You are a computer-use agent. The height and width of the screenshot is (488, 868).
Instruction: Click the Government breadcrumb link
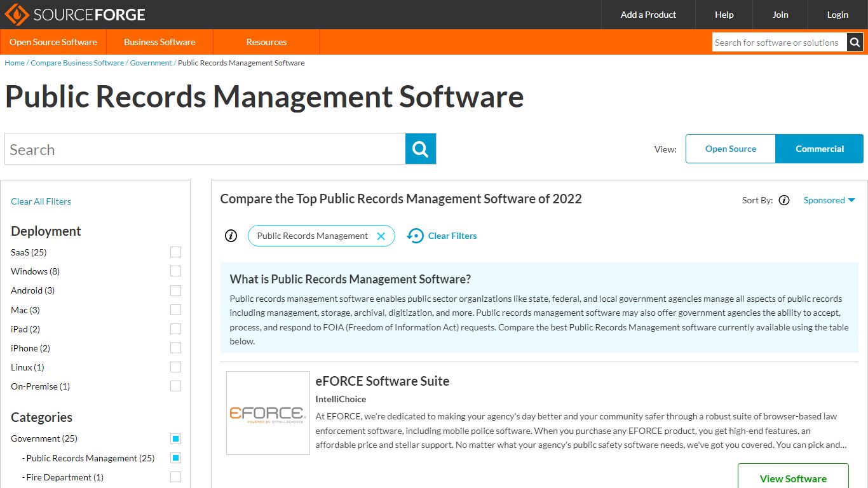(x=151, y=63)
